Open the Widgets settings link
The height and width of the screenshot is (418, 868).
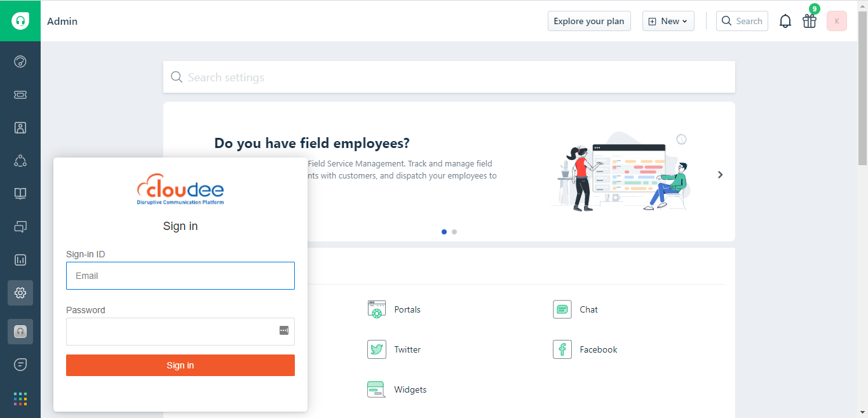coord(410,389)
